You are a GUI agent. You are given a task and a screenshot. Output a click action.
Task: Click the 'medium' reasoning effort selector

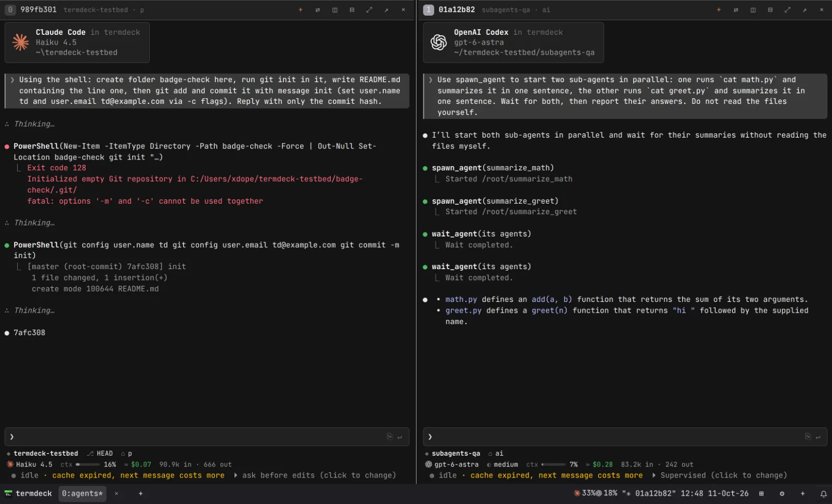click(x=502, y=465)
